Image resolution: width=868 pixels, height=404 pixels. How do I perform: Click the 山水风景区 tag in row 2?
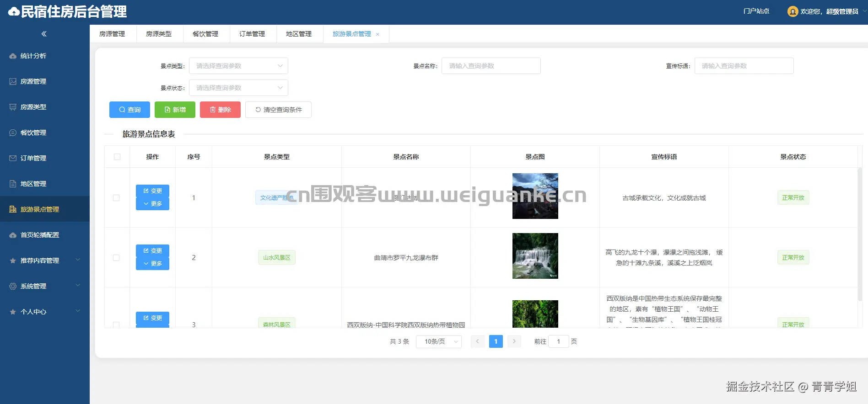click(x=277, y=258)
